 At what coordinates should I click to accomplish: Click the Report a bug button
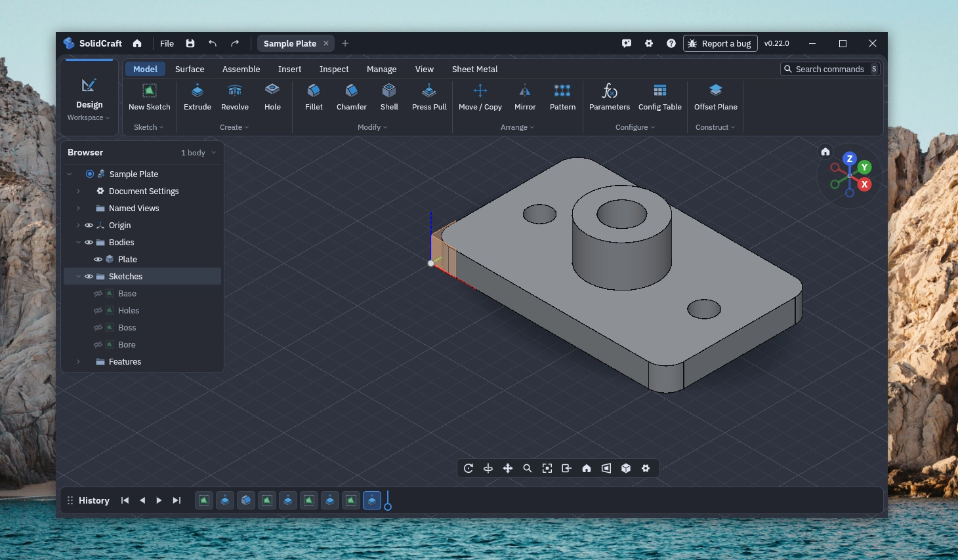720,43
